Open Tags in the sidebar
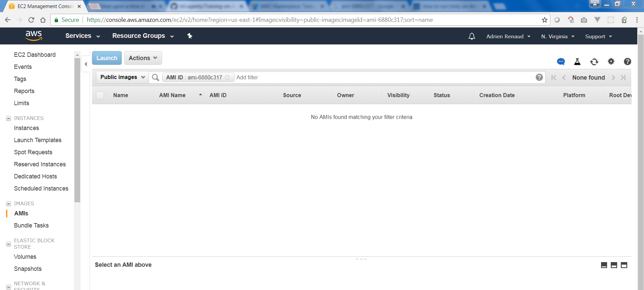The width and height of the screenshot is (644, 290). pyautogui.click(x=20, y=79)
